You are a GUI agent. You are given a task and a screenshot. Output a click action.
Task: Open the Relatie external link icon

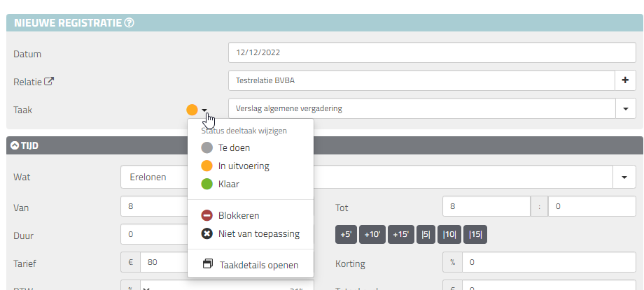(49, 81)
